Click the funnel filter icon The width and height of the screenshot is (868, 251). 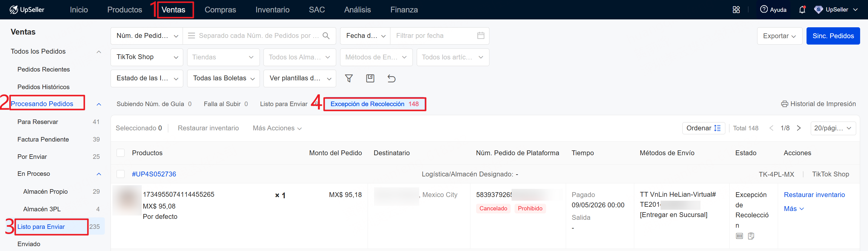pos(349,78)
